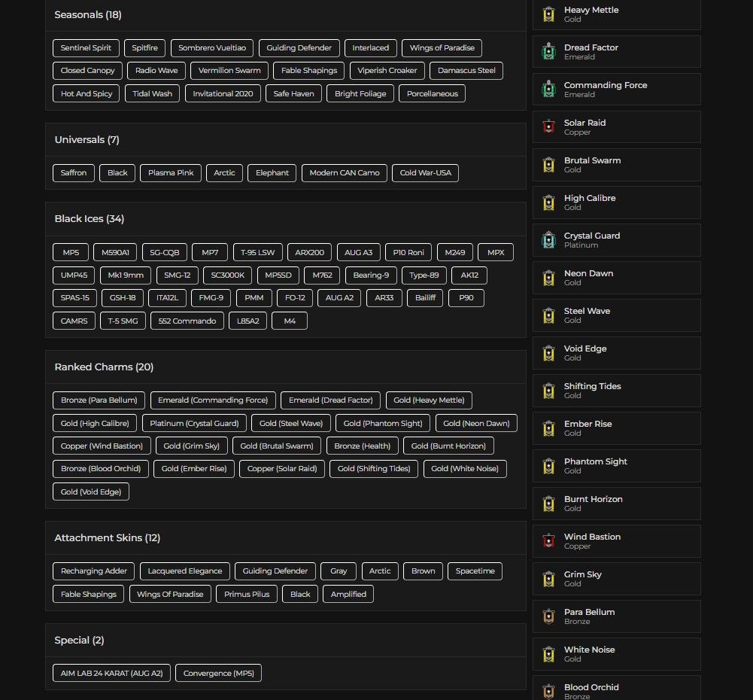
Task: Click the Bronze (Health) ranked charm tag
Action: [362, 446]
